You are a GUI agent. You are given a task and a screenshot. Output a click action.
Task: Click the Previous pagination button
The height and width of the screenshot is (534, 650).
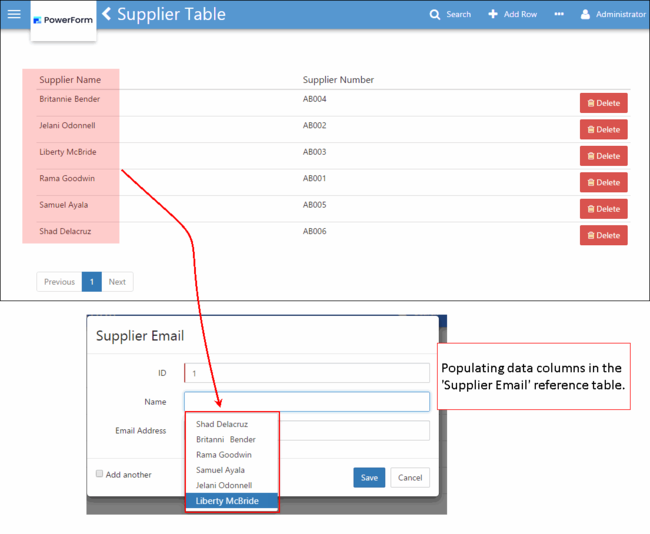59,282
